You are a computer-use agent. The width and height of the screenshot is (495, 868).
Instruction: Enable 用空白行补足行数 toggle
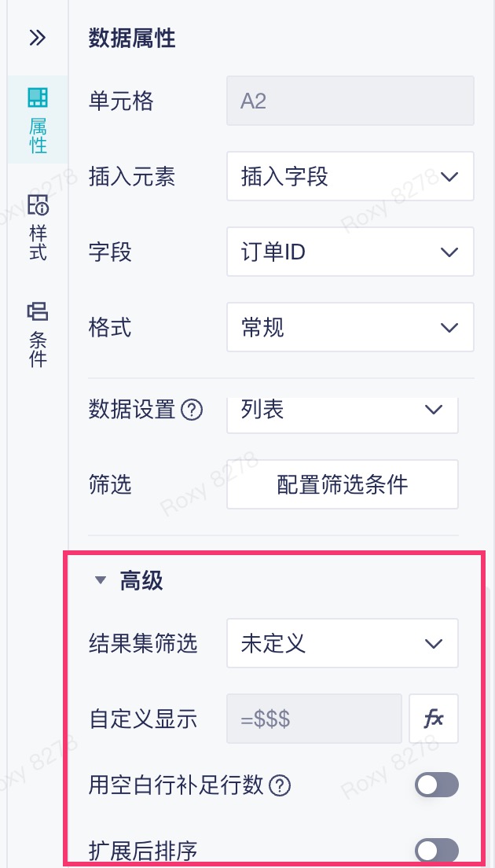437,785
